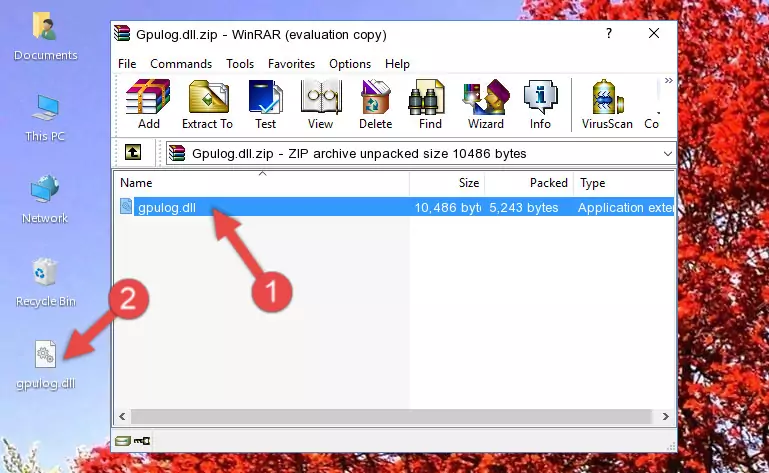Select the gpulog.dll file row

pyautogui.click(x=395, y=207)
